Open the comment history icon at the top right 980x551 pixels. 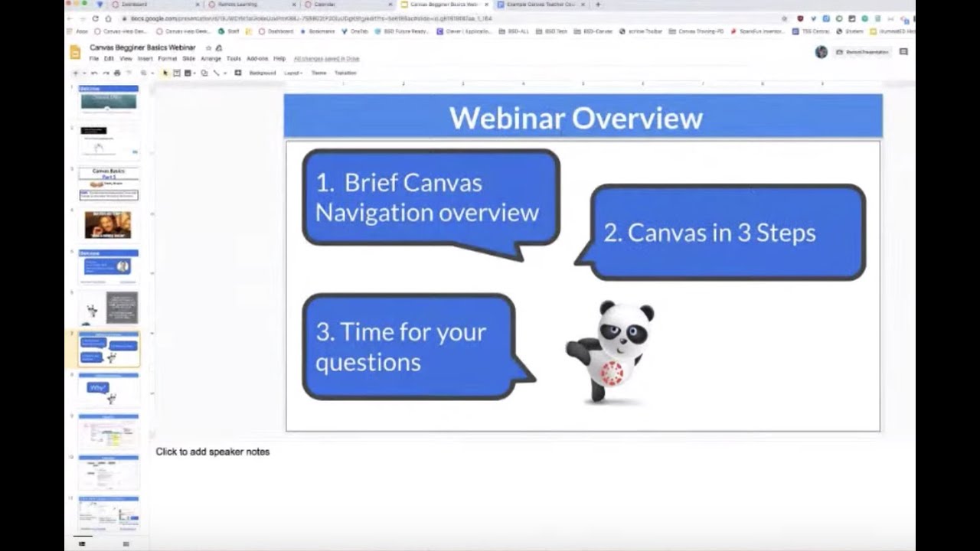[x=903, y=52]
